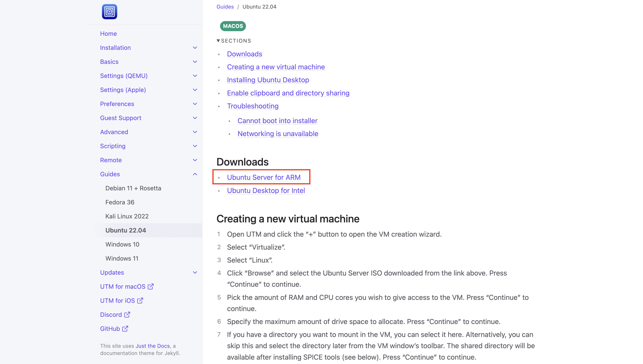Click external link icon beside UTM for macOS

pos(150,287)
